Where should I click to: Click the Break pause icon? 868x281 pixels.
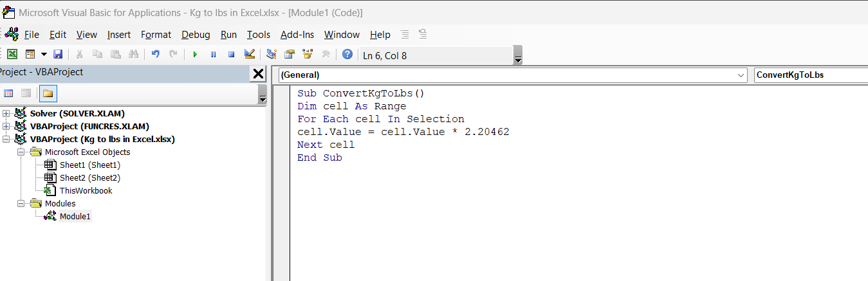(x=213, y=55)
